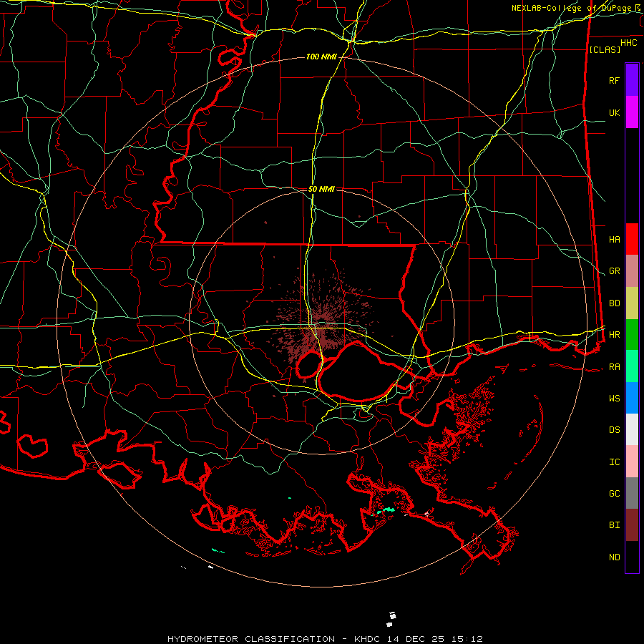This screenshot has height=644, width=644.
Task: Click the HR green legend swatch
Action: click(632, 335)
